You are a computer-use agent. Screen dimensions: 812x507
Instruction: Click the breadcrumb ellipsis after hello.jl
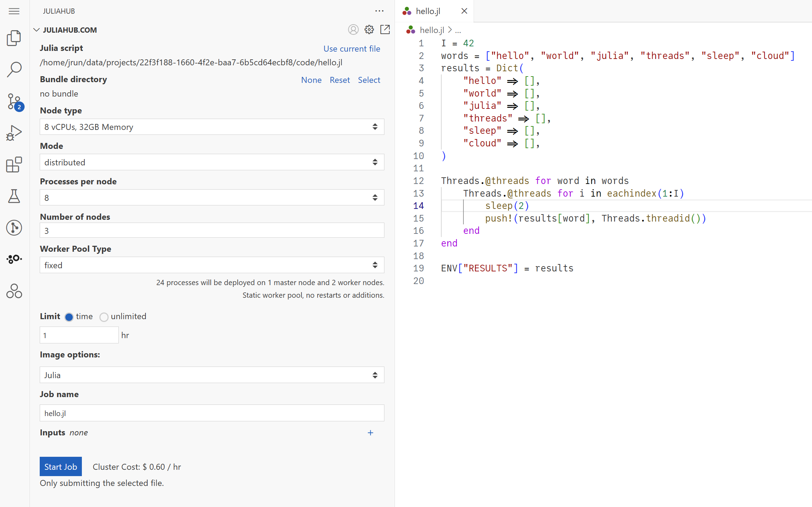coord(458,31)
